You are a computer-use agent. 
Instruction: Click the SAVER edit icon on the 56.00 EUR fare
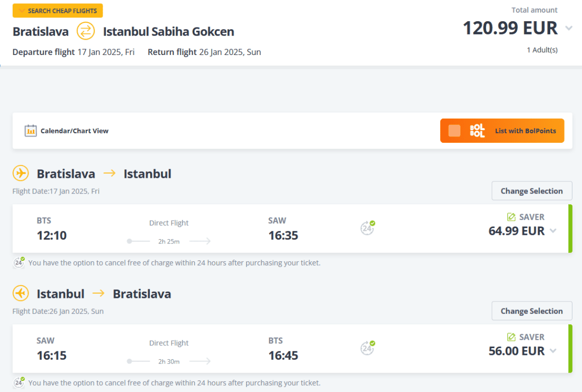511,337
